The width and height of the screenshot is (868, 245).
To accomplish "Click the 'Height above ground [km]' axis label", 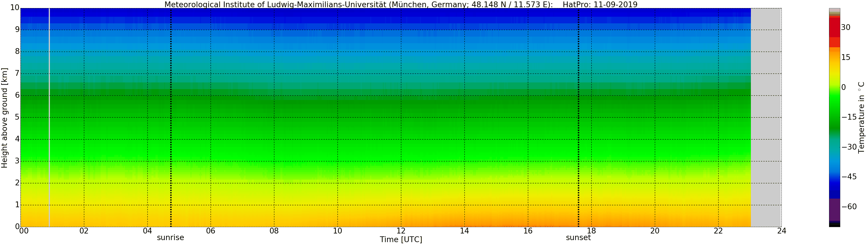I will (4, 118).
